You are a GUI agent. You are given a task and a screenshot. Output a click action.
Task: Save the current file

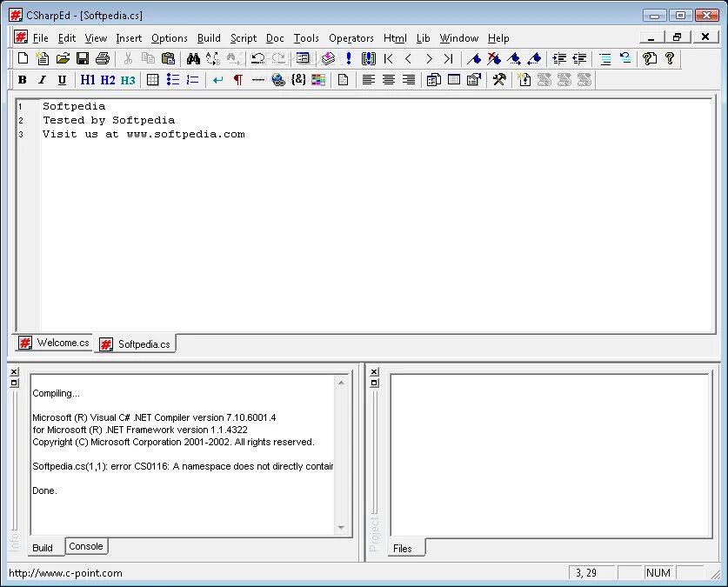point(83,58)
